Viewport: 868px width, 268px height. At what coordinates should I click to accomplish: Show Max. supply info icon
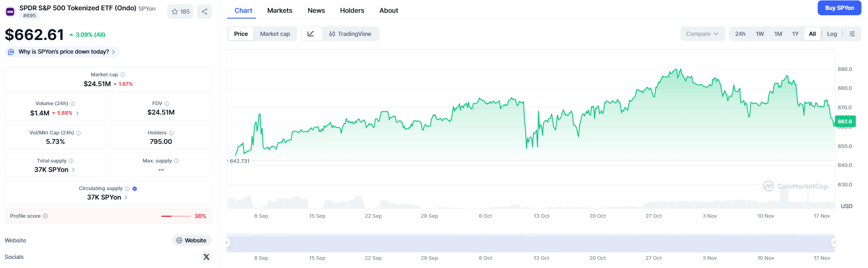pyautogui.click(x=176, y=161)
